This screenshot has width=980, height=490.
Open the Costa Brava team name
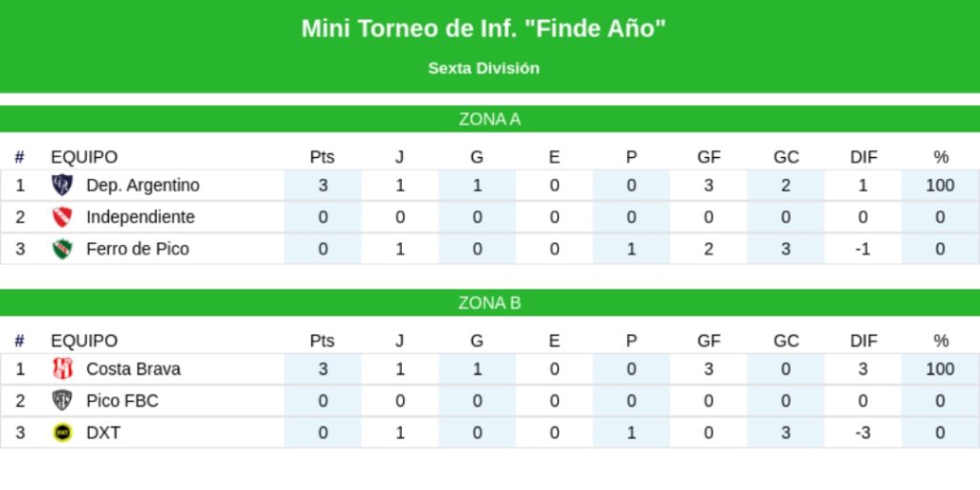coord(133,369)
